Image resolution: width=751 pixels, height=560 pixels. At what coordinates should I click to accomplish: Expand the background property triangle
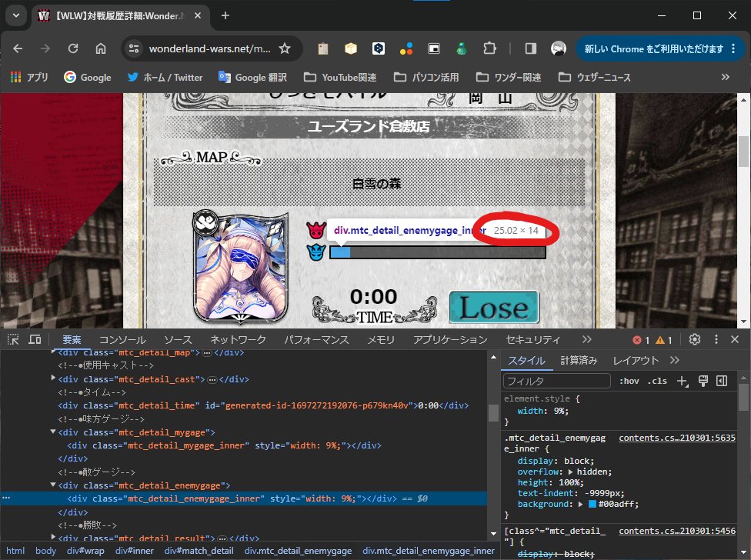[580, 504]
